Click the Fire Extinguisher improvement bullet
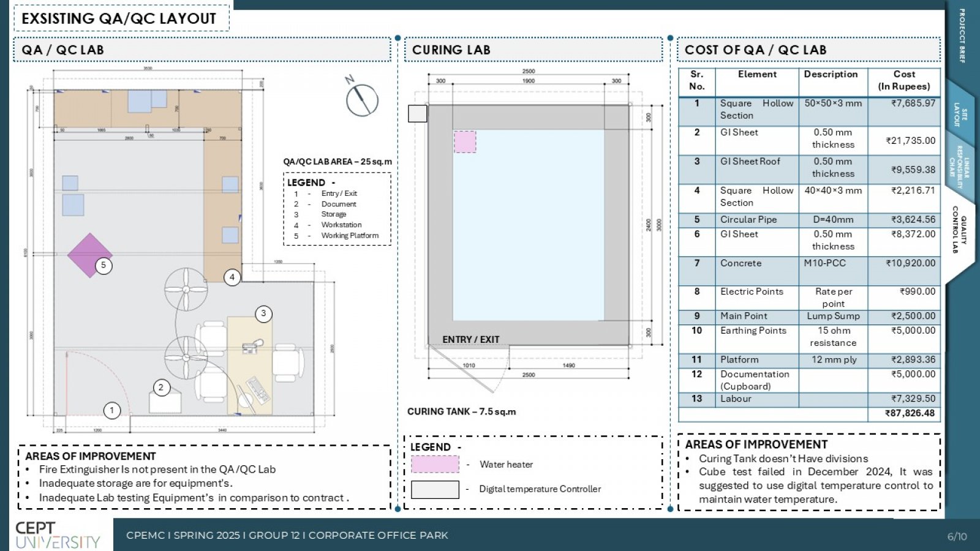The image size is (980, 551). pyautogui.click(x=157, y=470)
